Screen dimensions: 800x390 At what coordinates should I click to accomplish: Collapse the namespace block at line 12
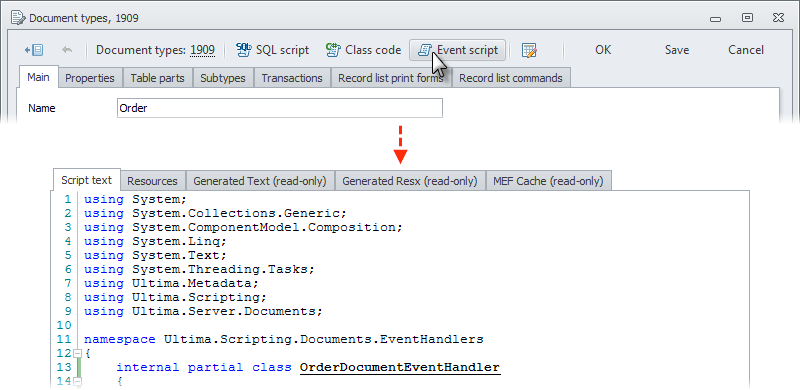click(78, 353)
